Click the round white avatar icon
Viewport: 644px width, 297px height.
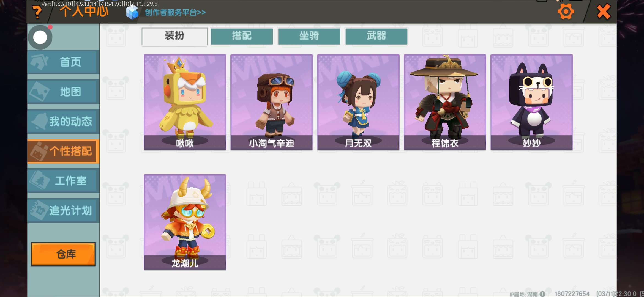pyautogui.click(x=40, y=37)
